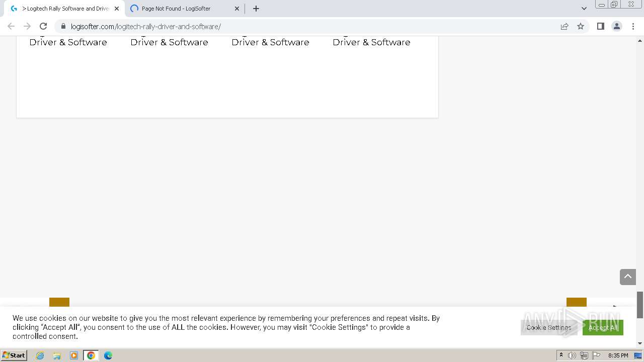Reload the current page
This screenshot has width=644, height=362.
tap(43, 26)
